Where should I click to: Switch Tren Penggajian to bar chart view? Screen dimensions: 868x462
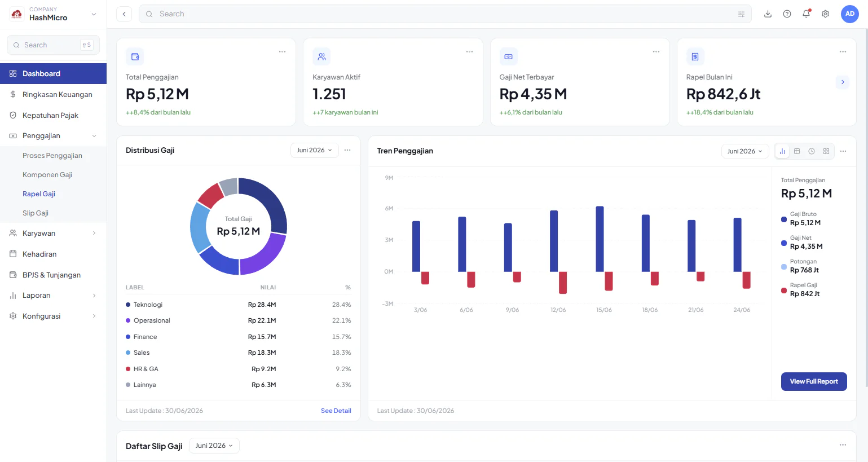[782, 151]
